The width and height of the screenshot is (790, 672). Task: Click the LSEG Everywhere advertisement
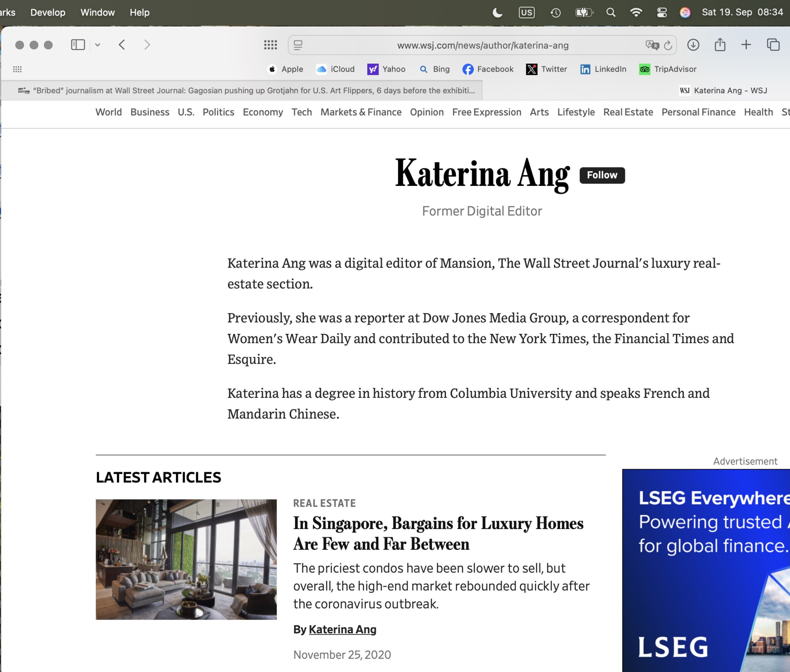706,571
